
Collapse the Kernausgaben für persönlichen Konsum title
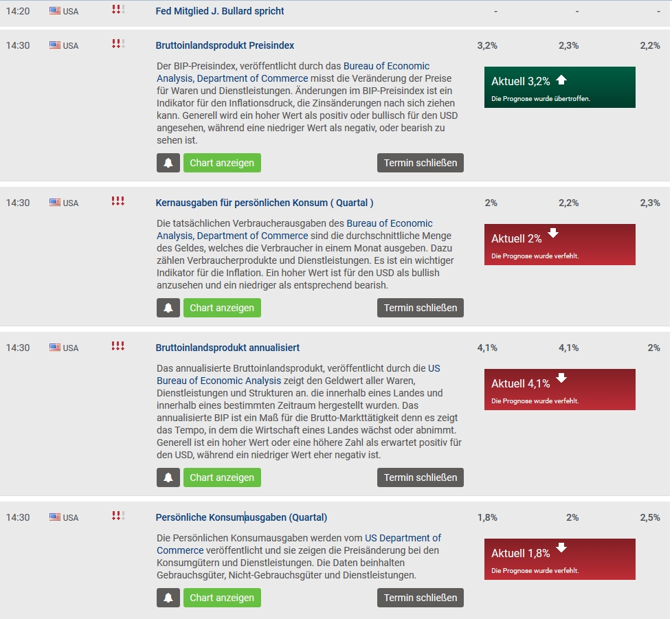tap(265, 203)
